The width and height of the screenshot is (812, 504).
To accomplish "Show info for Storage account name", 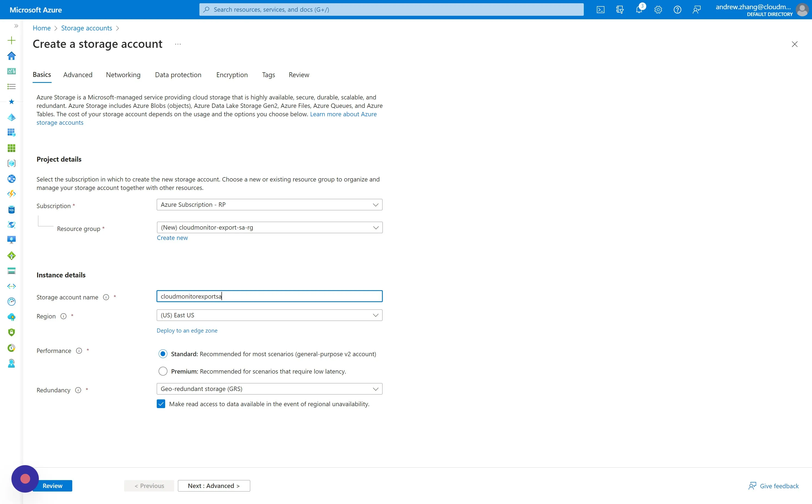I will 106,297.
